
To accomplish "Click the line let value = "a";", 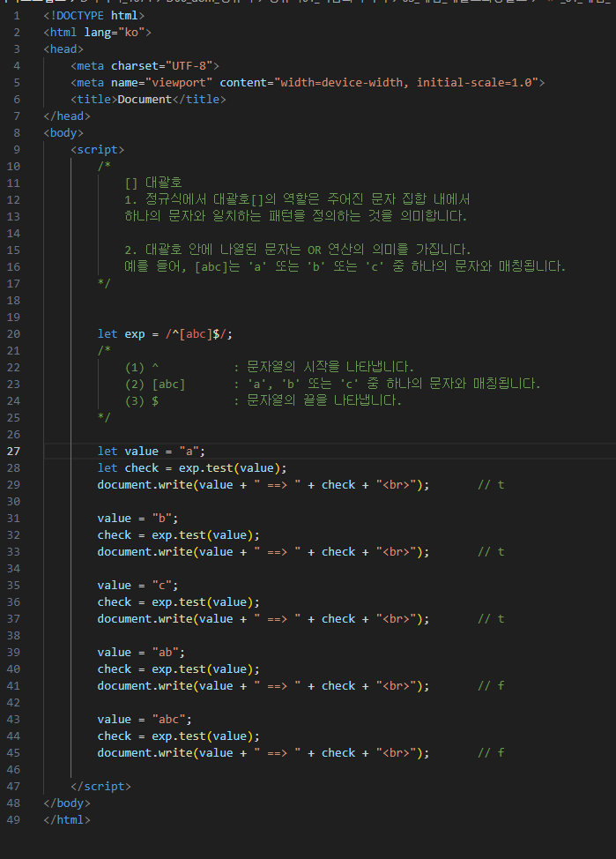I will tap(151, 452).
